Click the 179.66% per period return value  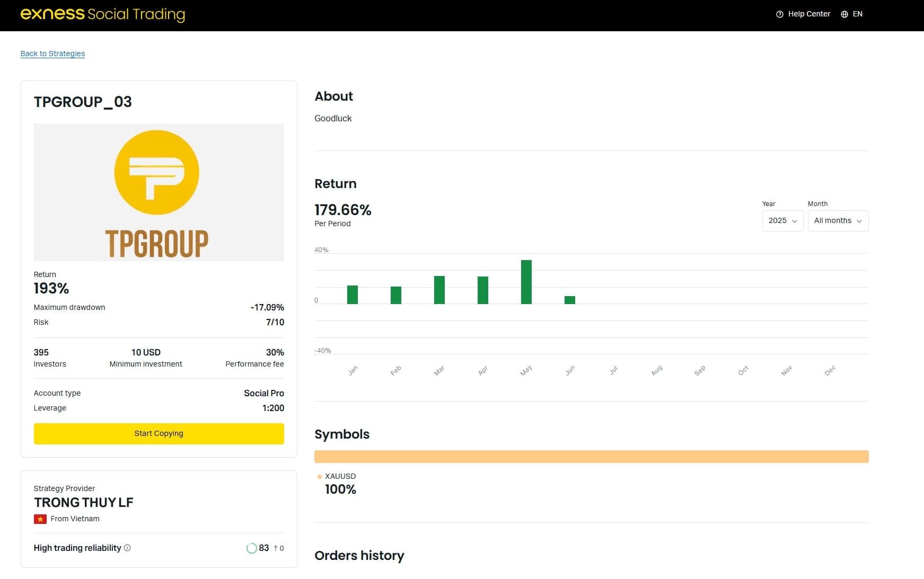[343, 210]
